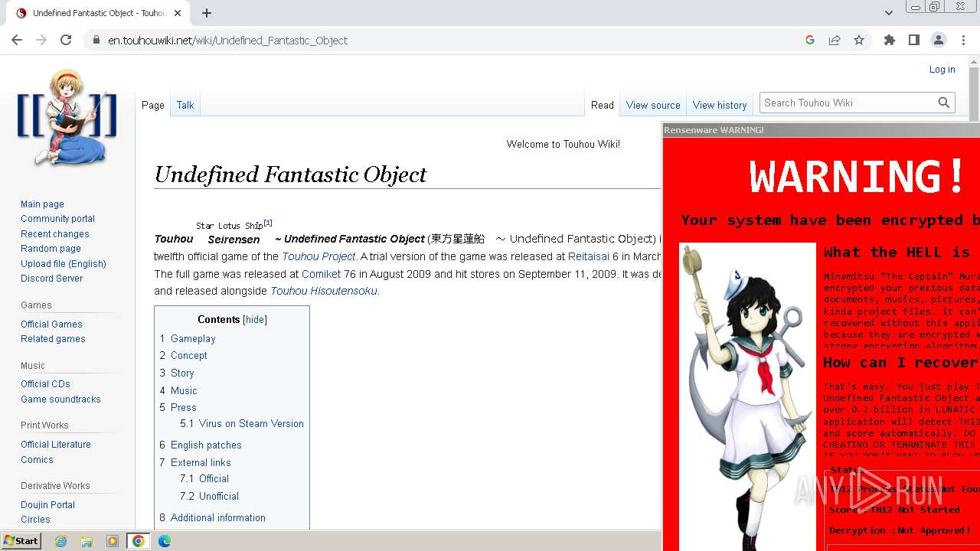
Task: Click the Google icon in the address bar
Action: pos(810,40)
